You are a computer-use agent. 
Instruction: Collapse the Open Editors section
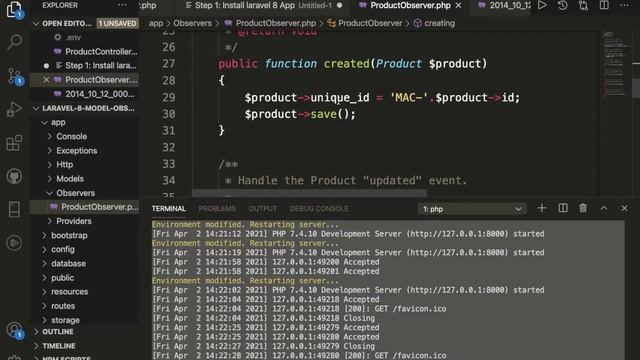click(36, 23)
